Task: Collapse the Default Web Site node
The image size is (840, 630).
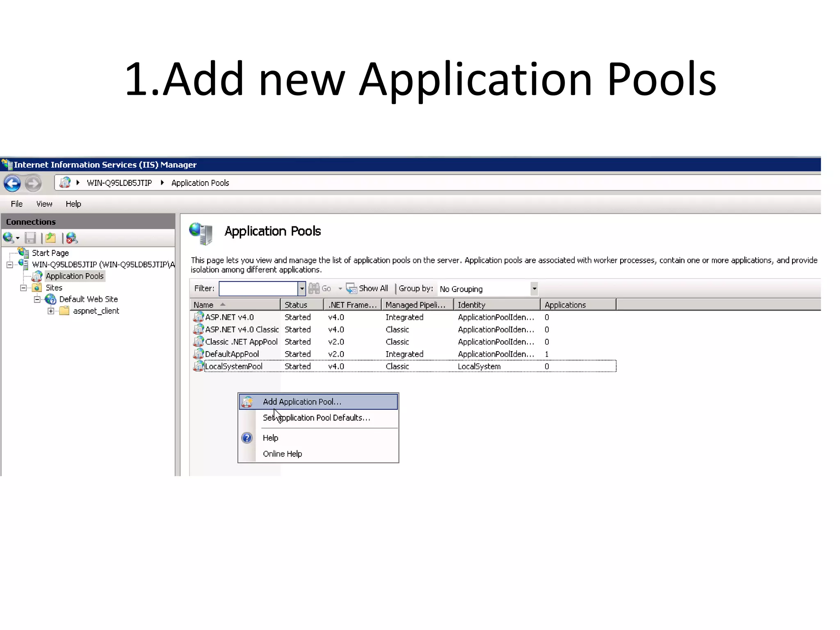Action: point(37,299)
